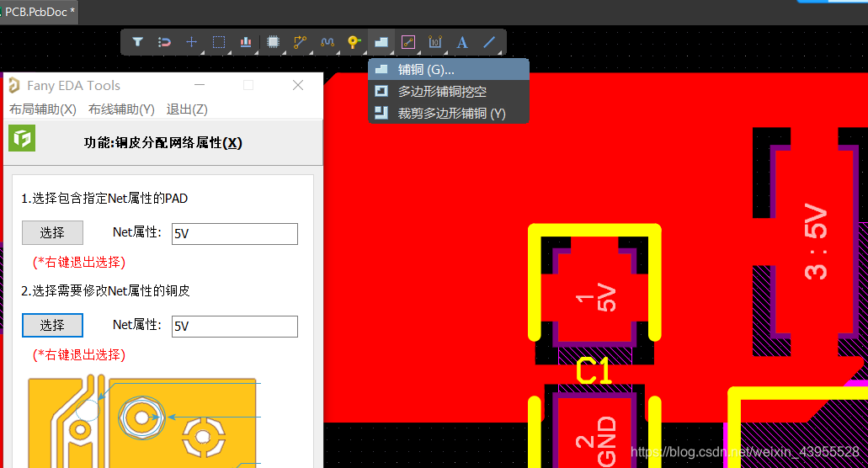
Task: Open the align objects tool
Action: tap(246, 41)
